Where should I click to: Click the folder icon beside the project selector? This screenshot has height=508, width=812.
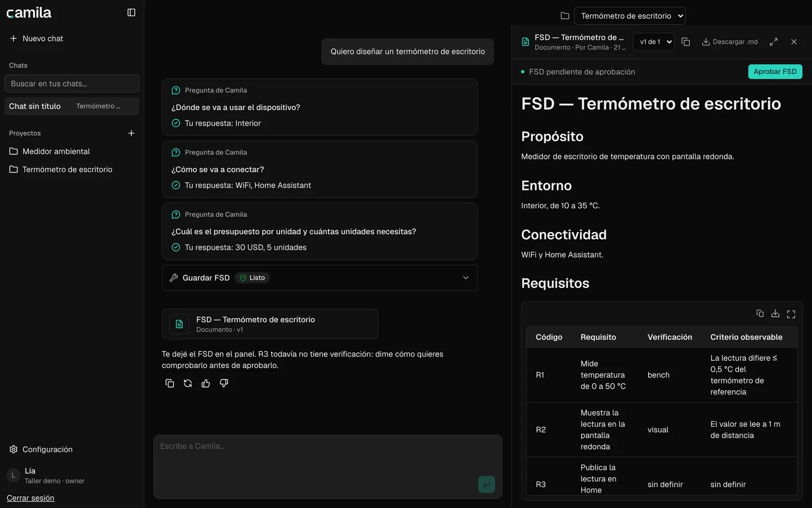coord(565,16)
